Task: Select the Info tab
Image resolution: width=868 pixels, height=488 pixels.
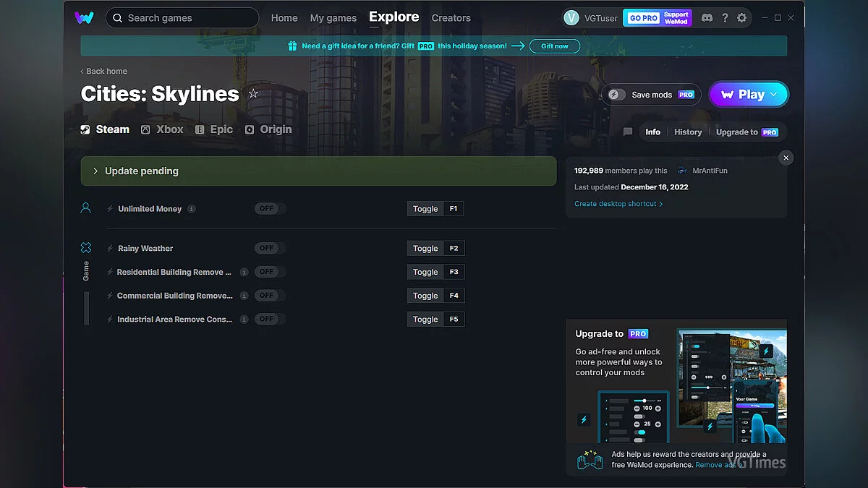Action: click(x=653, y=132)
